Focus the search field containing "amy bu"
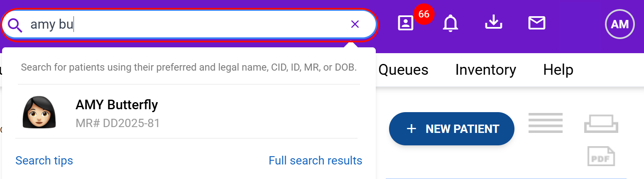Viewport: 644px width, 179px height. tap(187, 25)
